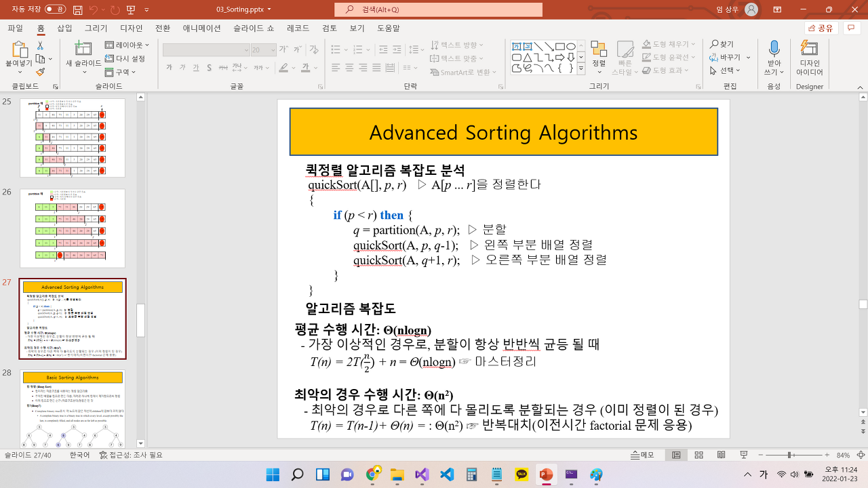Viewport: 868px width, 488px height.
Task: Toggle text Shadow (S) formatting
Action: pos(210,68)
